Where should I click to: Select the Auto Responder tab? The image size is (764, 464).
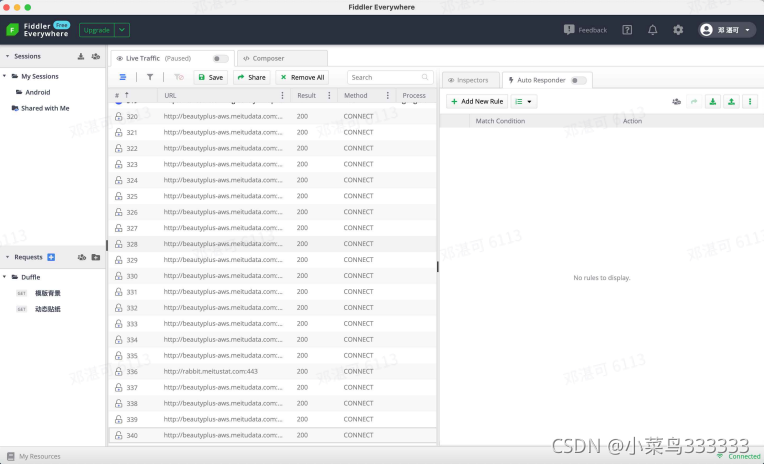[547, 80]
